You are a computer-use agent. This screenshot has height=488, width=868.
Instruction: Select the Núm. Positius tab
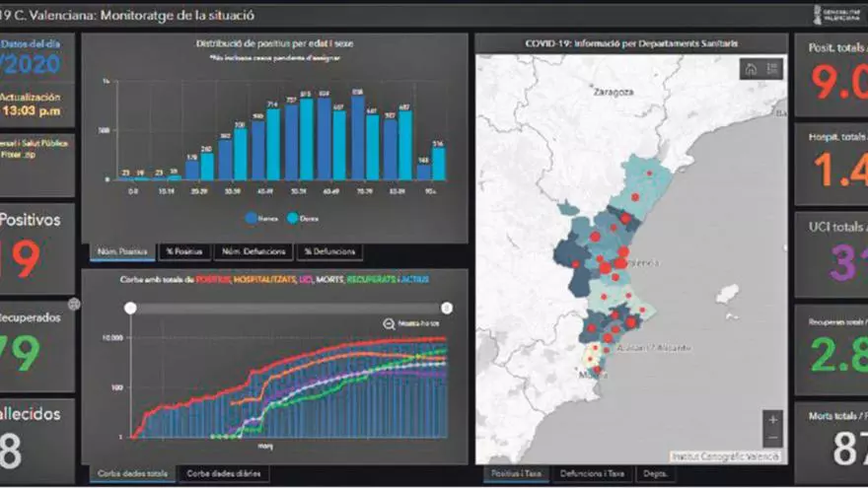pos(122,252)
